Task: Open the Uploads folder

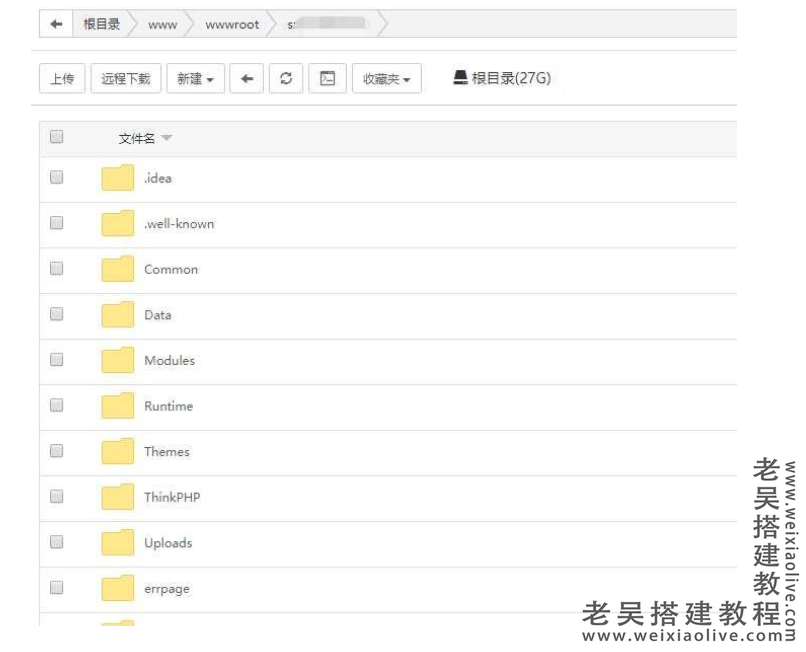Action: 167,543
